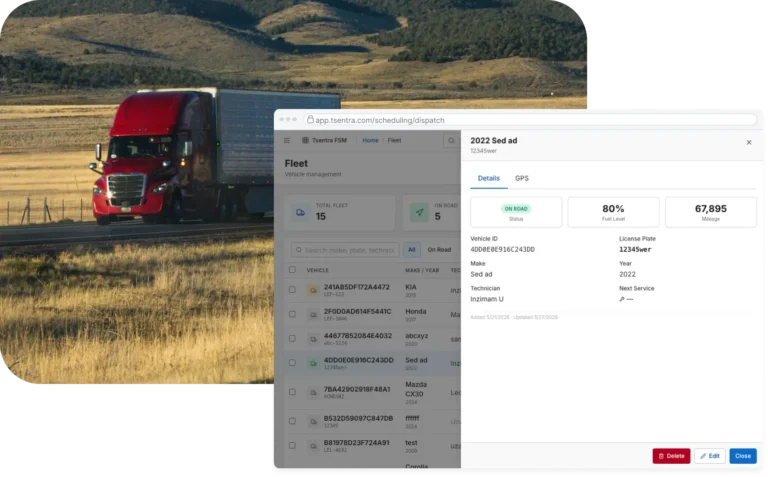This screenshot has width=768, height=477.
Task: Click the red Delete button
Action: point(671,456)
